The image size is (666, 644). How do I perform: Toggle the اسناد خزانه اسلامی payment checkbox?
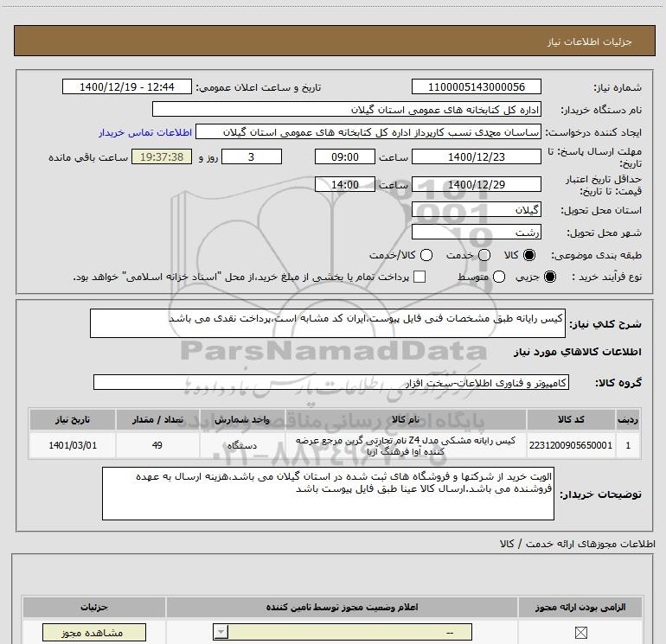[x=419, y=277]
